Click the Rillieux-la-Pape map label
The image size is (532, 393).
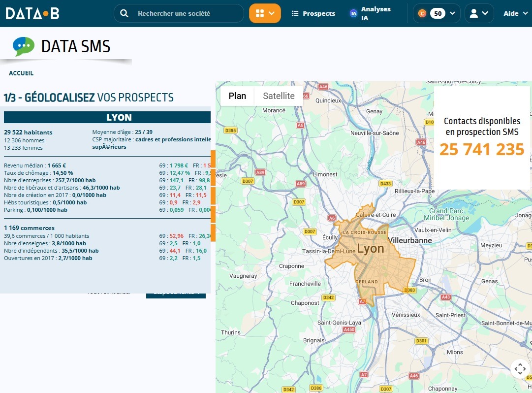pos(414,191)
